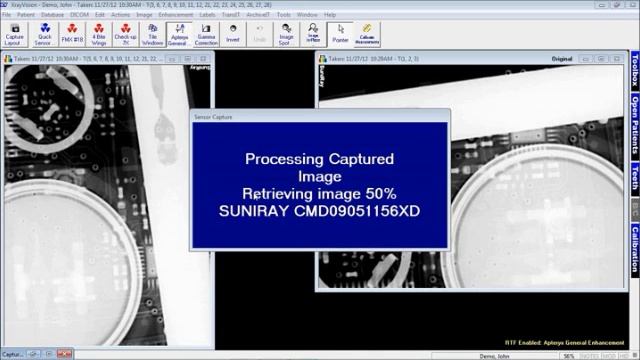Start Quick Sensor capture
This screenshot has width=640, height=360.
click(45, 35)
